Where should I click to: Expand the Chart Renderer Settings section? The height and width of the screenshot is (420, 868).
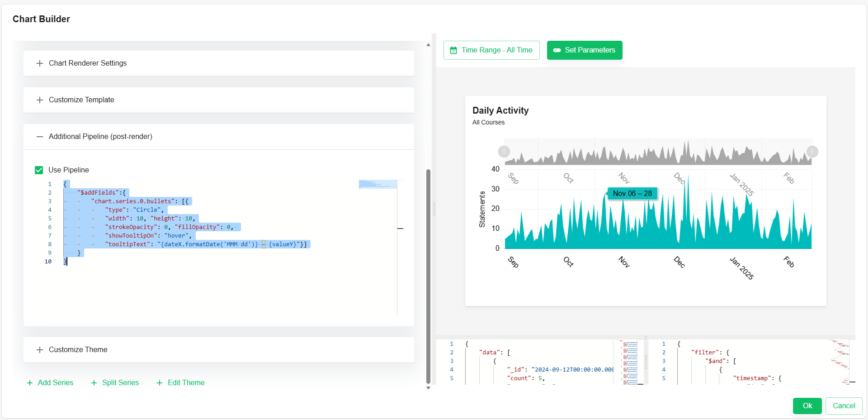click(x=219, y=63)
